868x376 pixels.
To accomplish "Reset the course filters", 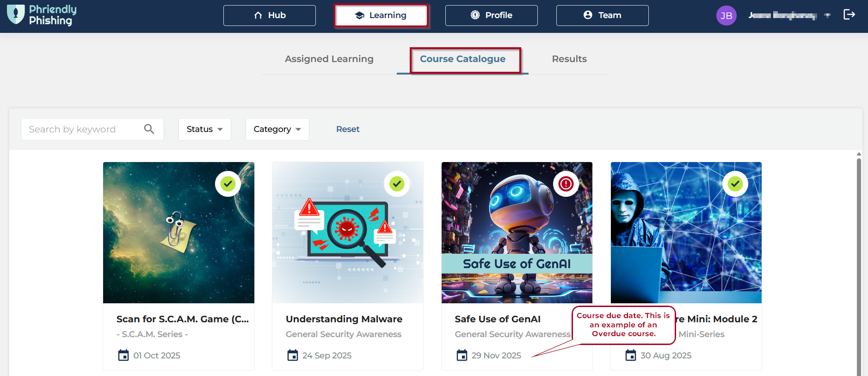I will (x=348, y=129).
